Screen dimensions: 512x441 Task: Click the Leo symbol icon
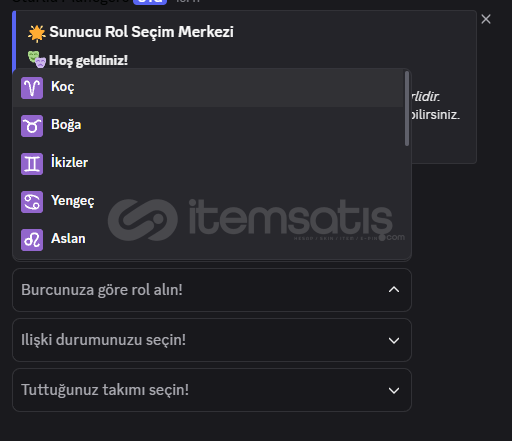coord(32,240)
